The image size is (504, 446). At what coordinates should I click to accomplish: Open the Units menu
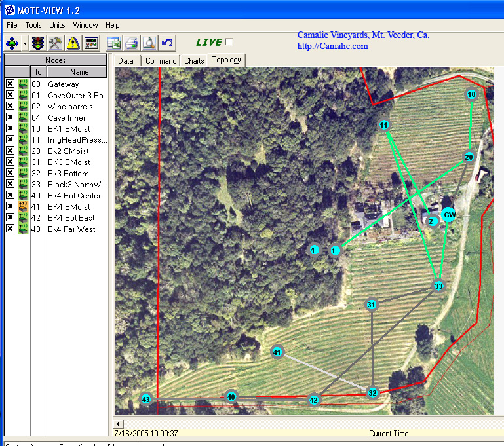(x=57, y=25)
